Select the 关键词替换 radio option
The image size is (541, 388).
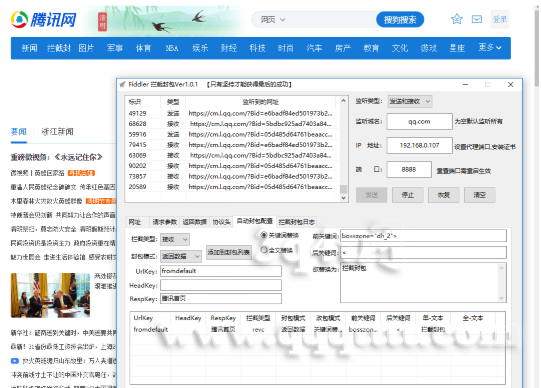pyautogui.click(x=264, y=235)
